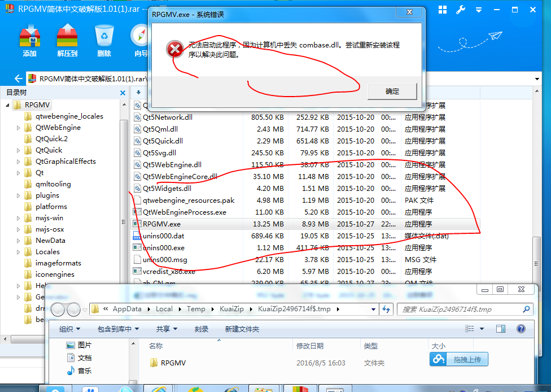
Task: Open 音乐 library in Explorer navigation pane
Action: coord(79,371)
